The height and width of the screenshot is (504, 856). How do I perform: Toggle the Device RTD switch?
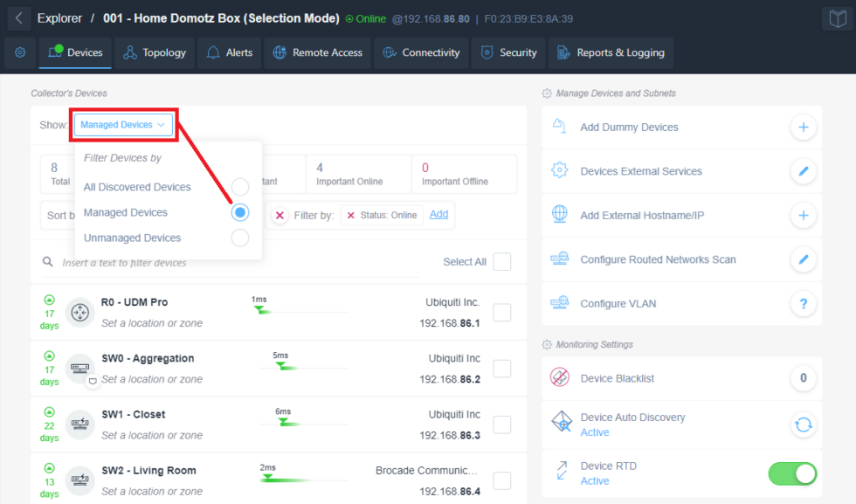pyautogui.click(x=791, y=473)
